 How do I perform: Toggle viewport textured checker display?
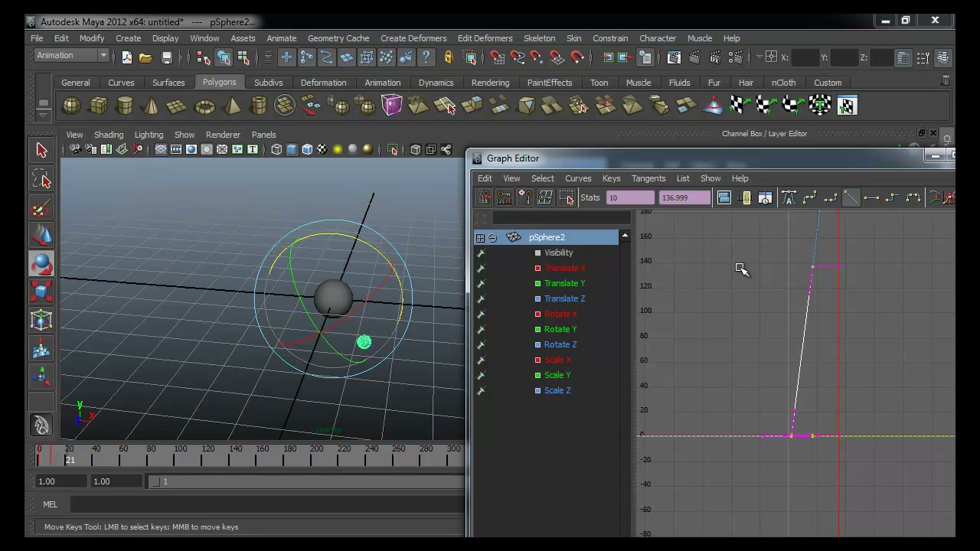point(322,150)
